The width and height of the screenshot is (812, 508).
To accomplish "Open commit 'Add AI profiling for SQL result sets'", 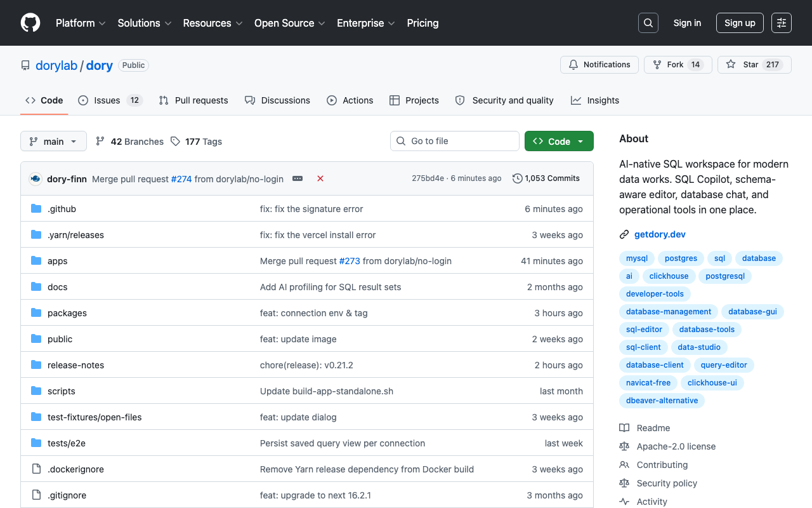I will point(331,287).
